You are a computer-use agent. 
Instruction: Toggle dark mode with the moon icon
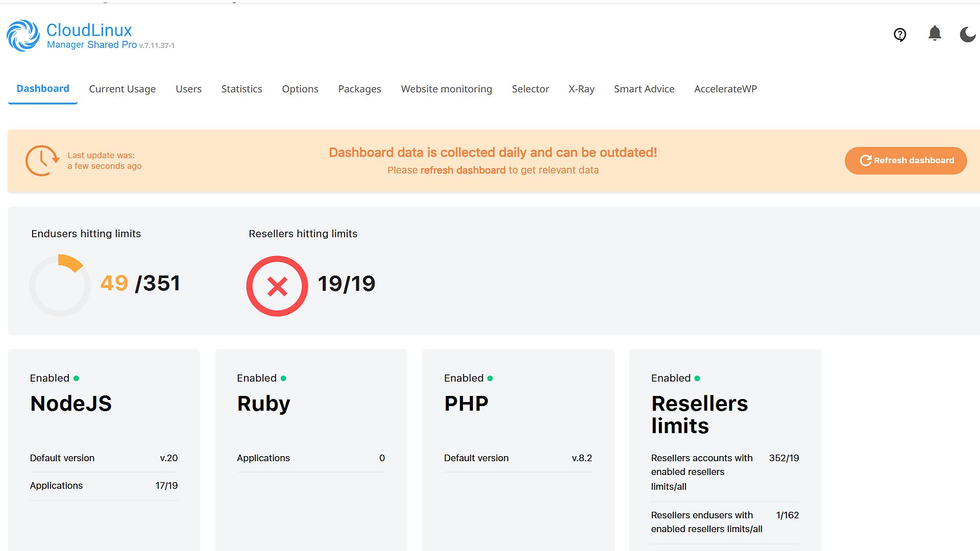pos(968,35)
